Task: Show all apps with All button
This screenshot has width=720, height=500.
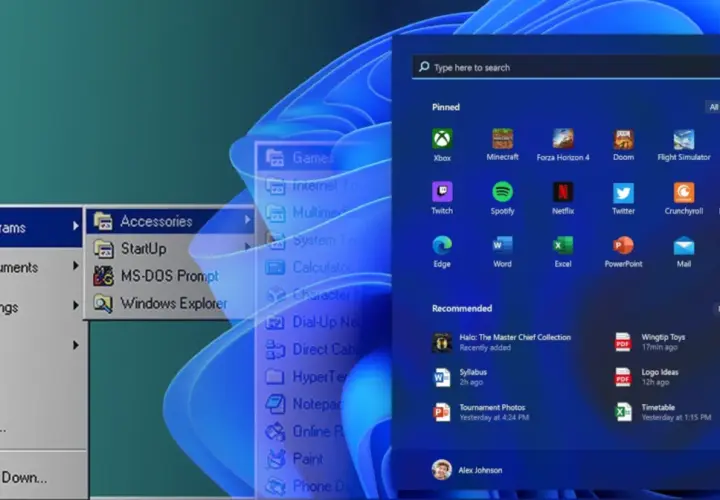Action: click(x=713, y=107)
